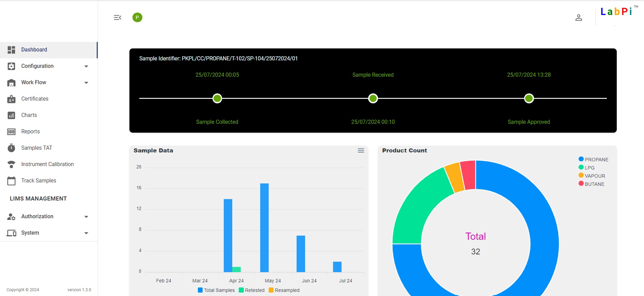Click the green P avatar badge
The image size is (644, 296).
pyautogui.click(x=137, y=17)
